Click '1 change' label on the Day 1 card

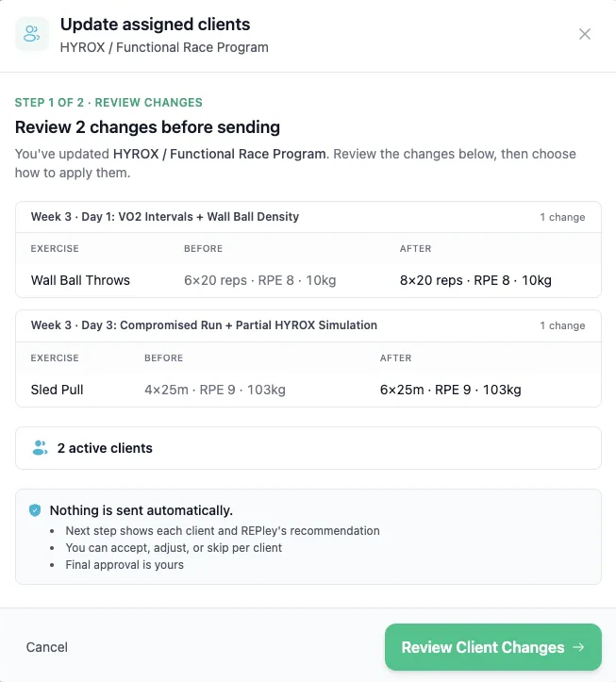pyautogui.click(x=562, y=217)
